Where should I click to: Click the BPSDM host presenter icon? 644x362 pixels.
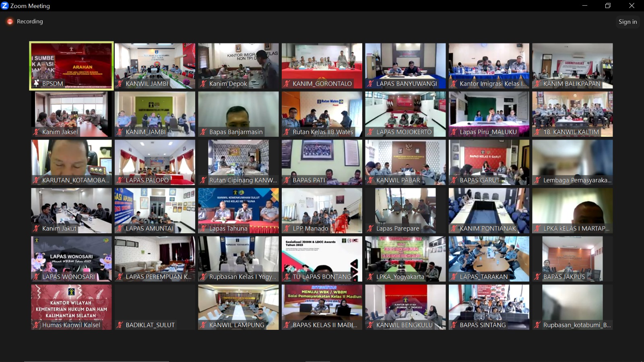tap(36, 84)
